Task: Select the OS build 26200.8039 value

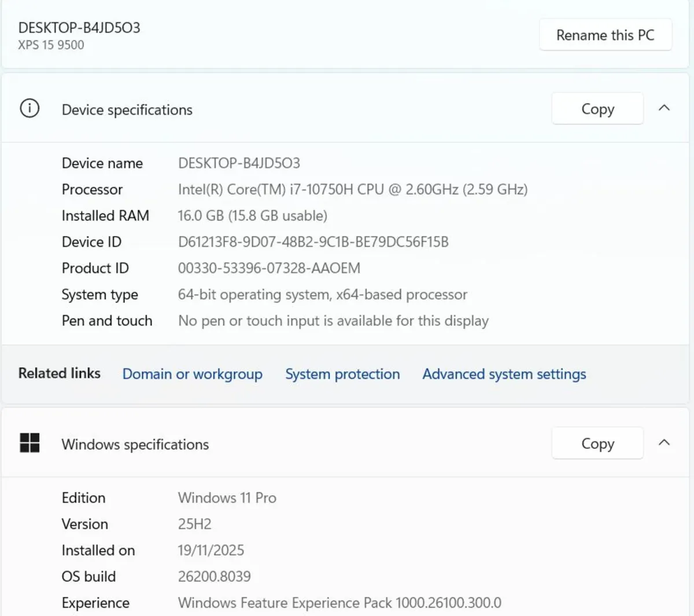Action: [x=215, y=577]
